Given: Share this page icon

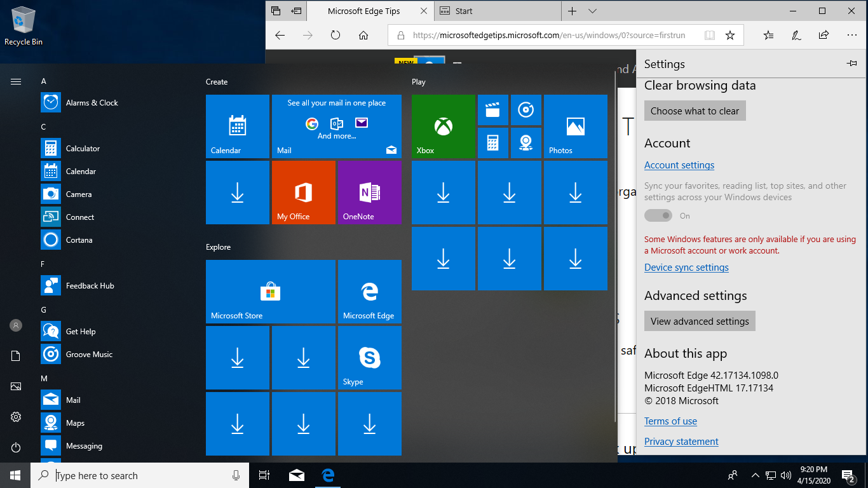Looking at the screenshot, I should (824, 36).
